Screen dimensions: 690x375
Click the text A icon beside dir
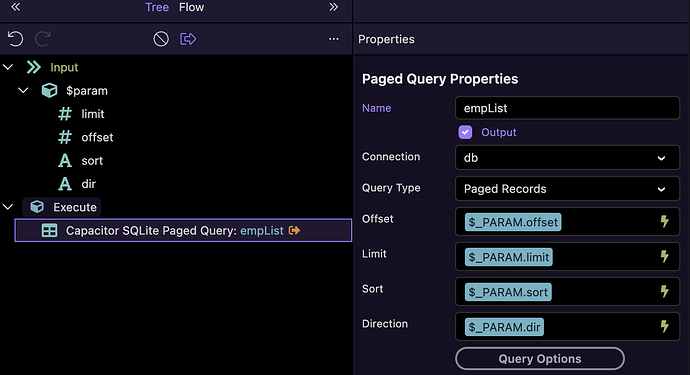click(x=65, y=184)
